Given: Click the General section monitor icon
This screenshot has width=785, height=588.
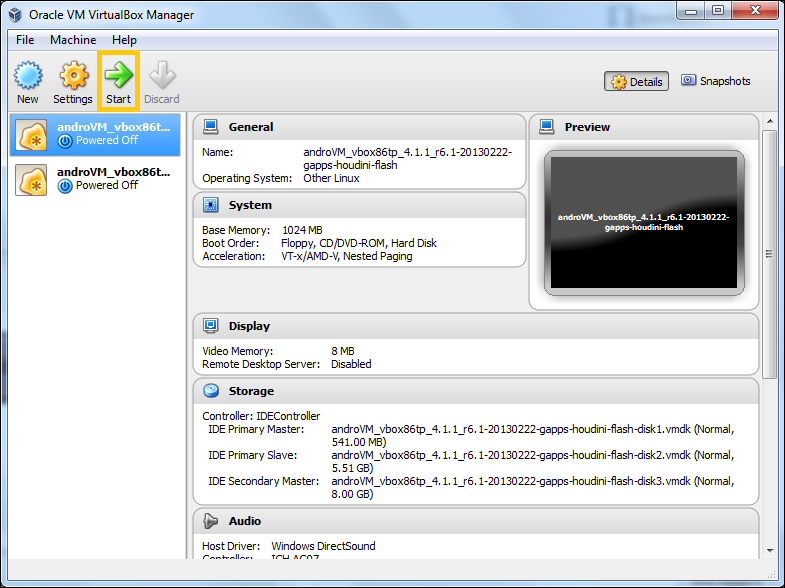Looking at the screenshot, I should [x=211, y=127].
